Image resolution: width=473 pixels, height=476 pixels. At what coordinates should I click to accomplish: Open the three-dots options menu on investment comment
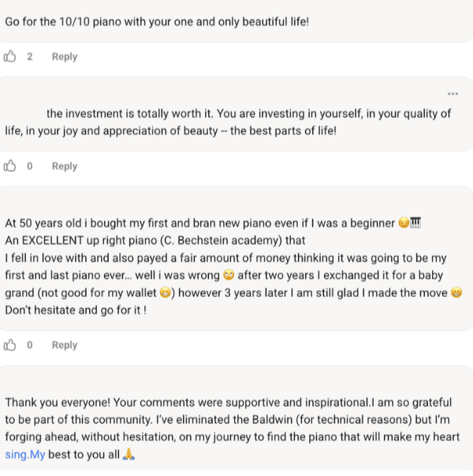[x=453, y=94]
